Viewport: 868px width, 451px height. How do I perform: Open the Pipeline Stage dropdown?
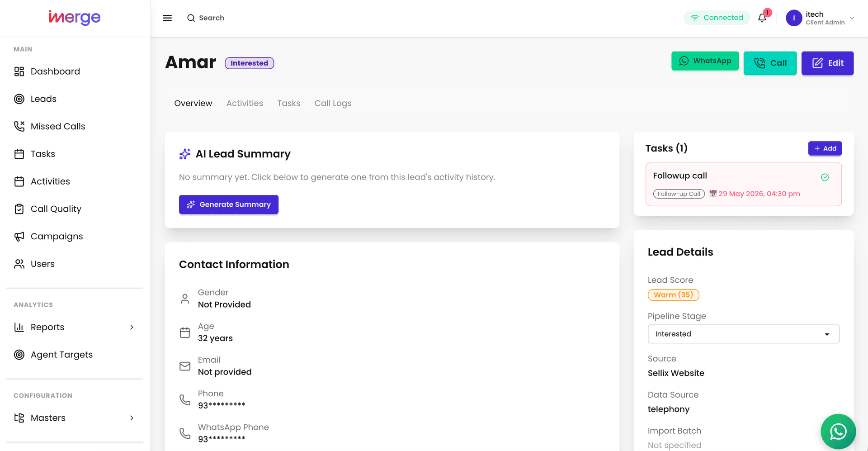pos(744,334)
